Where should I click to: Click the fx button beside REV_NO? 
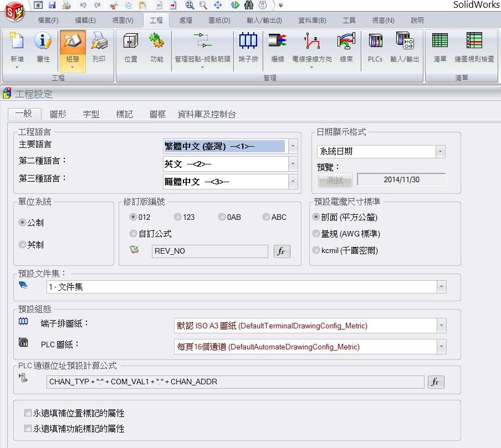click(x=282, y=251)
